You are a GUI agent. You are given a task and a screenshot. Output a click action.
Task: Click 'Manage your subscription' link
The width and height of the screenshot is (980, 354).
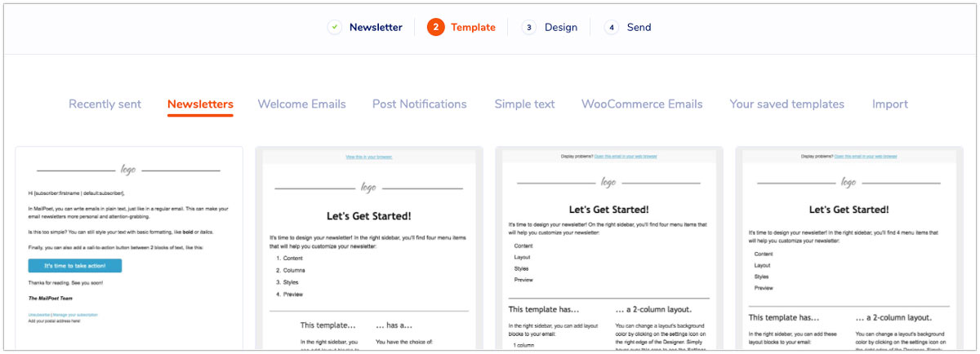[x=74, y=314]
